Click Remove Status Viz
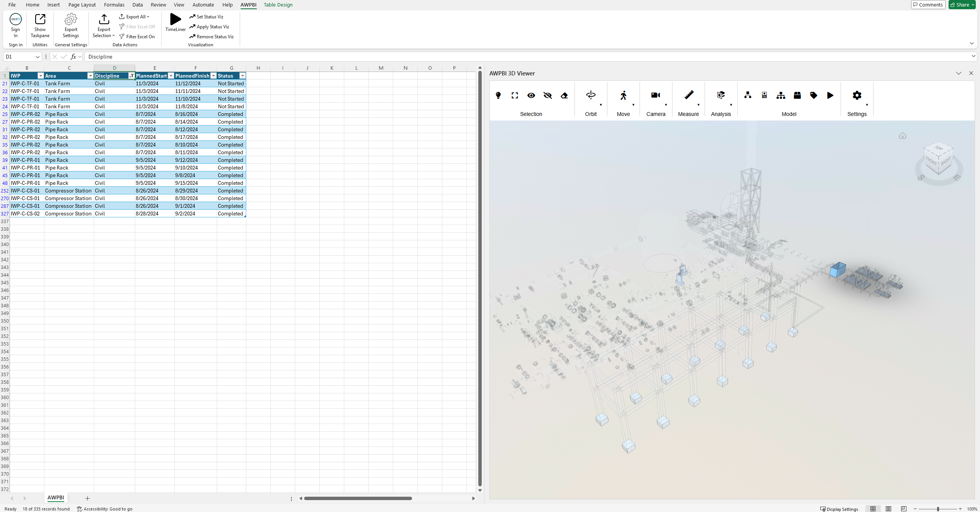980x512 pixels. tap(211, 36)
